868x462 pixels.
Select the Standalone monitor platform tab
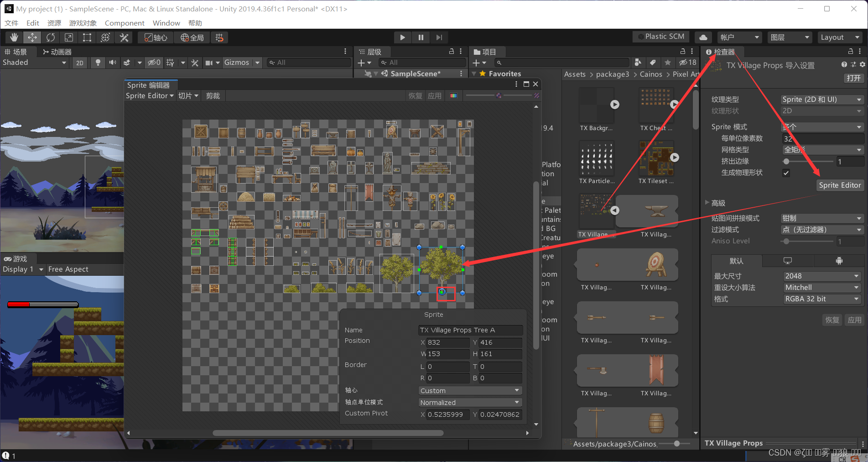788,261
